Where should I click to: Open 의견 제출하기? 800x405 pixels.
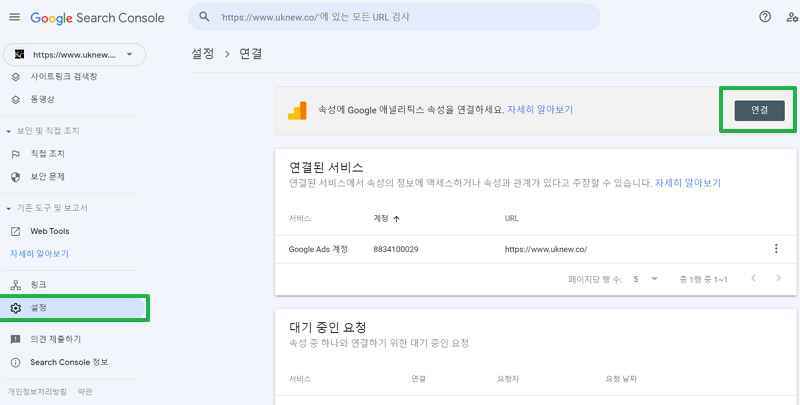pos(56,339)
